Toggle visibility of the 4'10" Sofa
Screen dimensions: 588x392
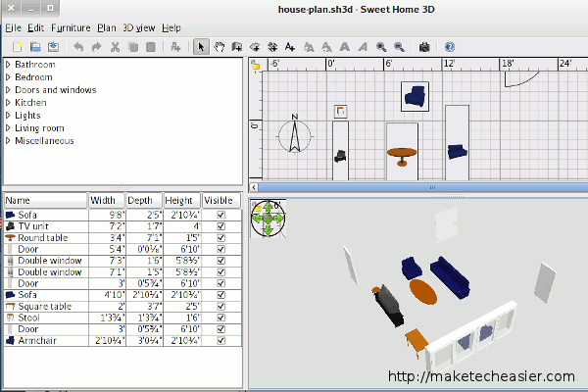[x=220, y=295]
